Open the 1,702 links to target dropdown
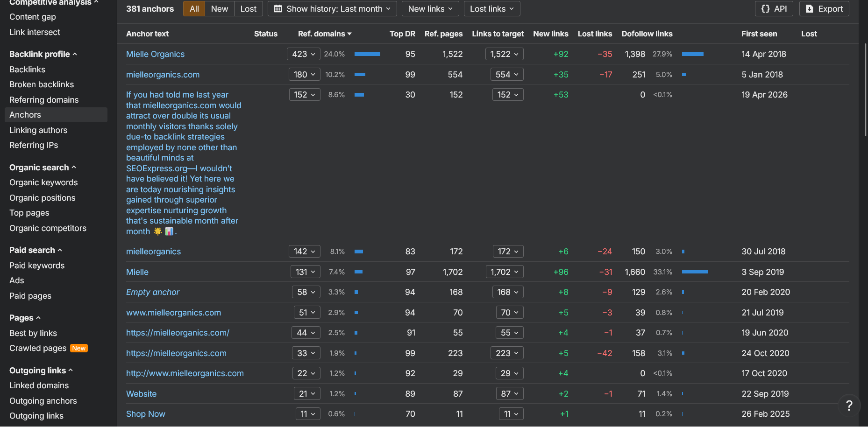 pos(505,272)
